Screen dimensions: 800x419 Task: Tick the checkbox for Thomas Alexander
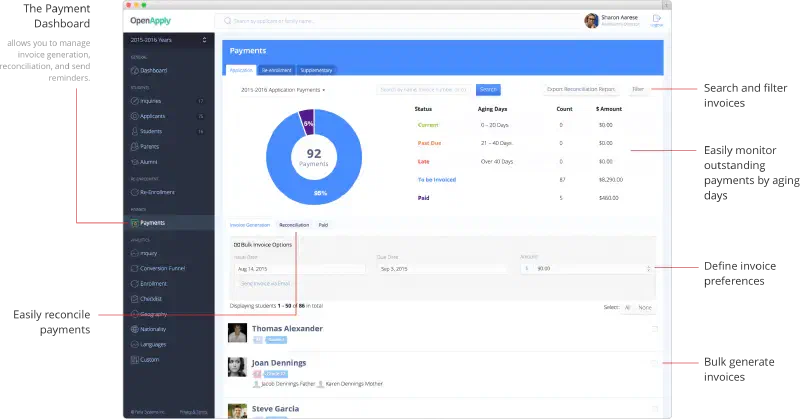(x=655, y=329)
